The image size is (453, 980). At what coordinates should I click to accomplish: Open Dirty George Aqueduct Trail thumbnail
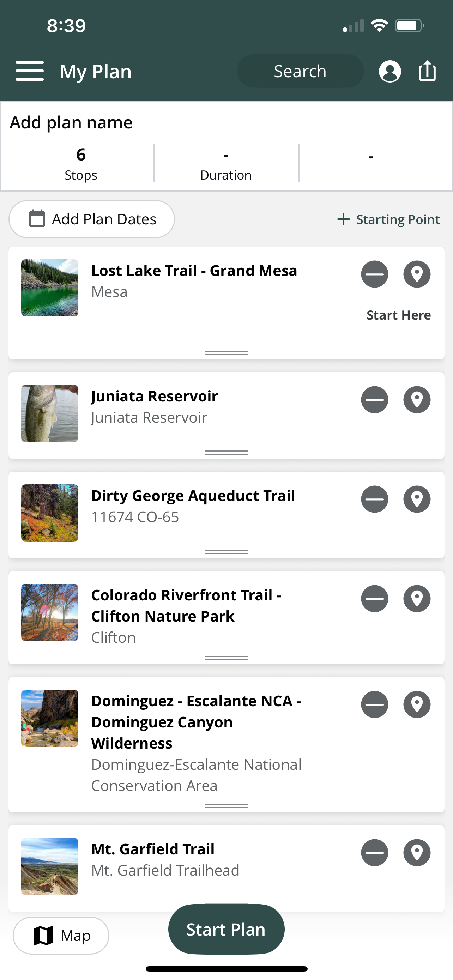pyautogui.click(x=50, y=513)
